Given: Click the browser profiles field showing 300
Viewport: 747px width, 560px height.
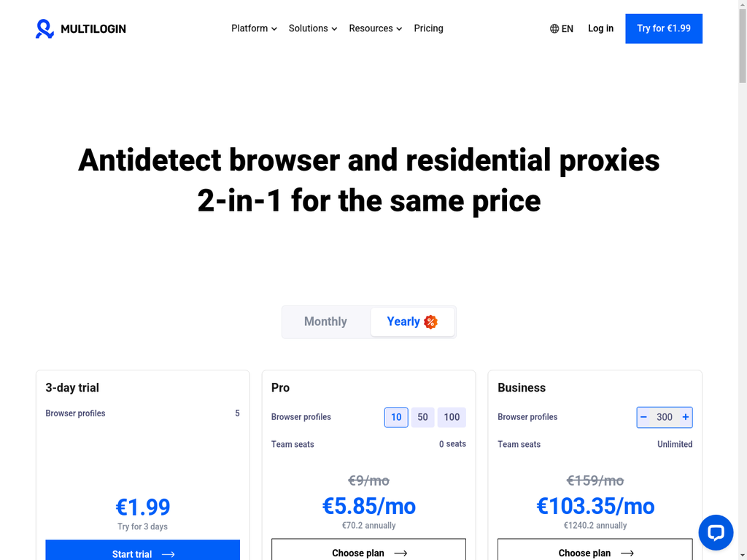Looking at the screenshot, I should tap(665, 417).
